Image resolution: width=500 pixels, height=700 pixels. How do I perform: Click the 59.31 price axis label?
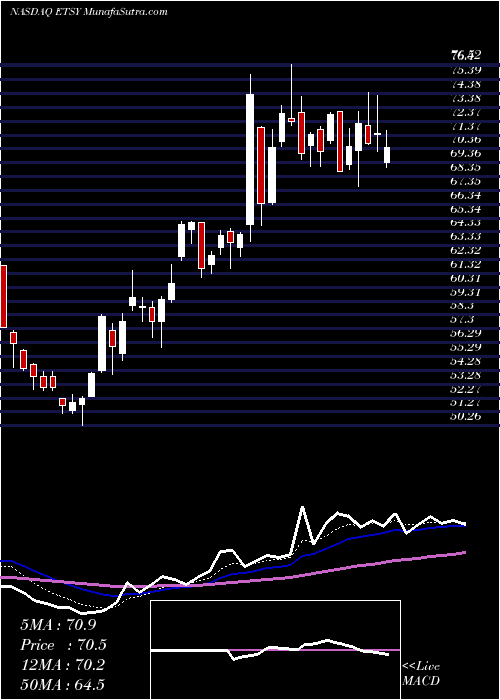(x=466, y=292)
